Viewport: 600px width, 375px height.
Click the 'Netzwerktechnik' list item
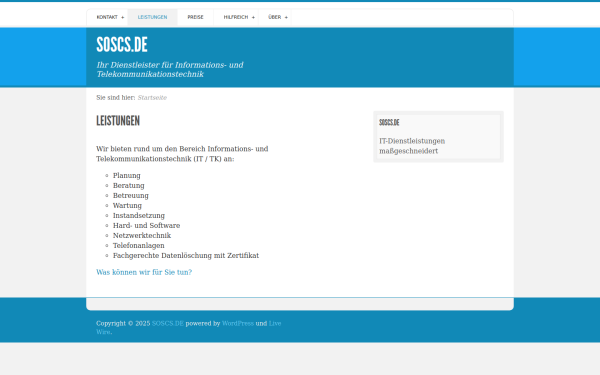tap(142, 235)
